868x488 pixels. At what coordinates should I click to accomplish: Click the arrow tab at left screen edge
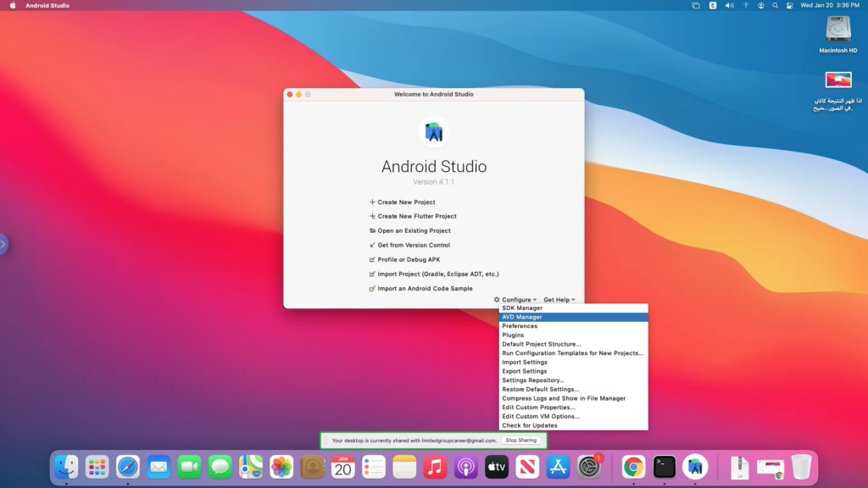(x=3, y=244)
